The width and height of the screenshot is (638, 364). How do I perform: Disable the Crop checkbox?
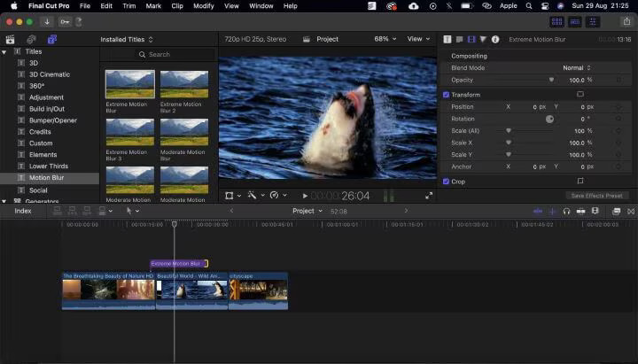[446, 182]
